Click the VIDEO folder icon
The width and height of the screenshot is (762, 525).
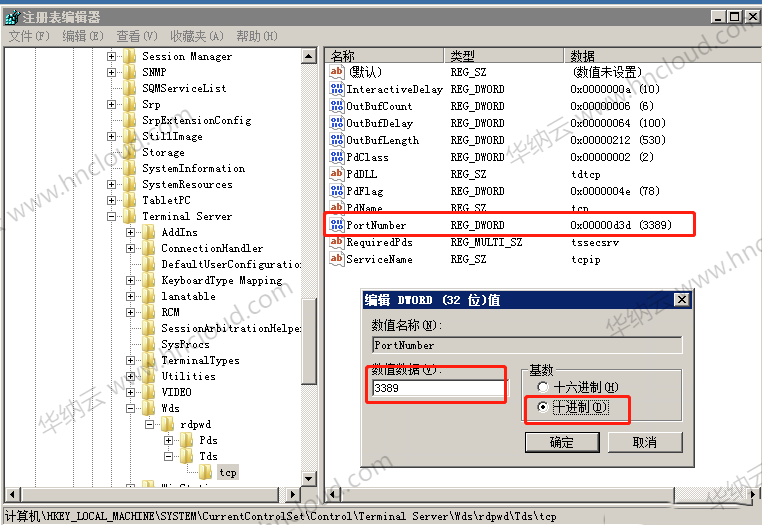tap(149, 392)
